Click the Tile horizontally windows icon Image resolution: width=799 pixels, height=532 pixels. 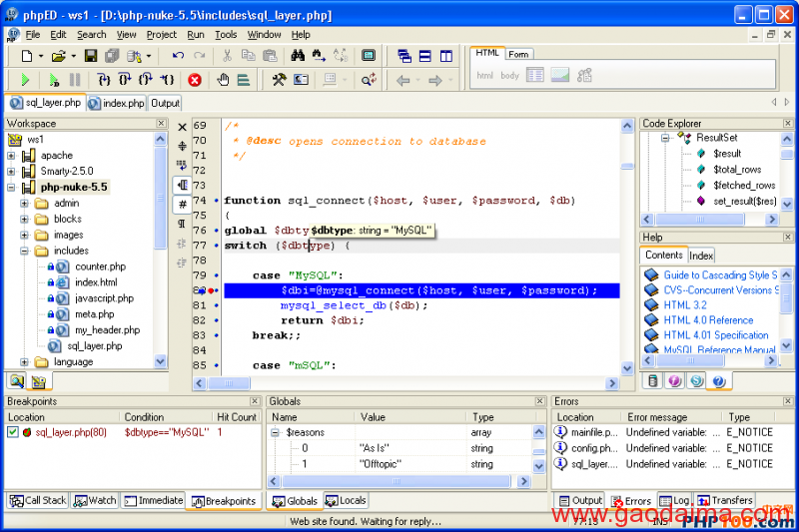pos(425,56)
